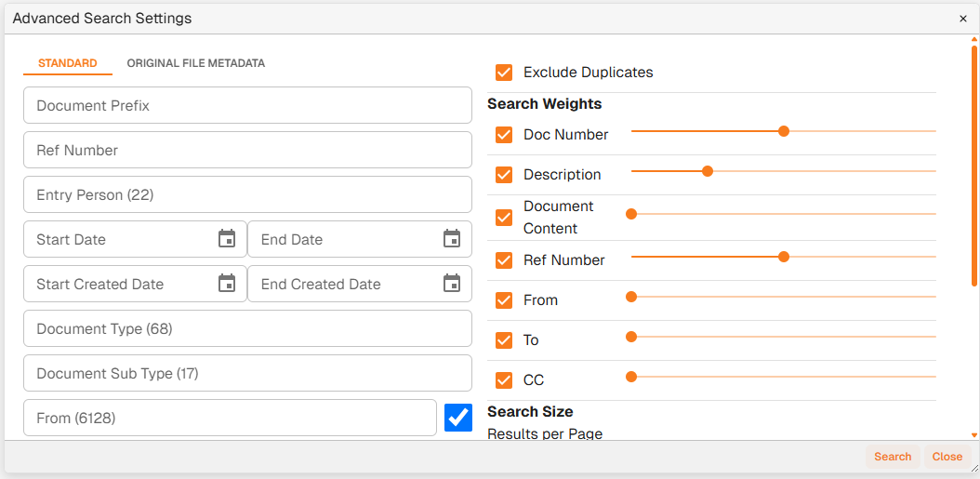The height and width of the screenshot is (479, 980).
Task: Toggle the Document Content weight checkbox
Action: [x=504, y=218]
